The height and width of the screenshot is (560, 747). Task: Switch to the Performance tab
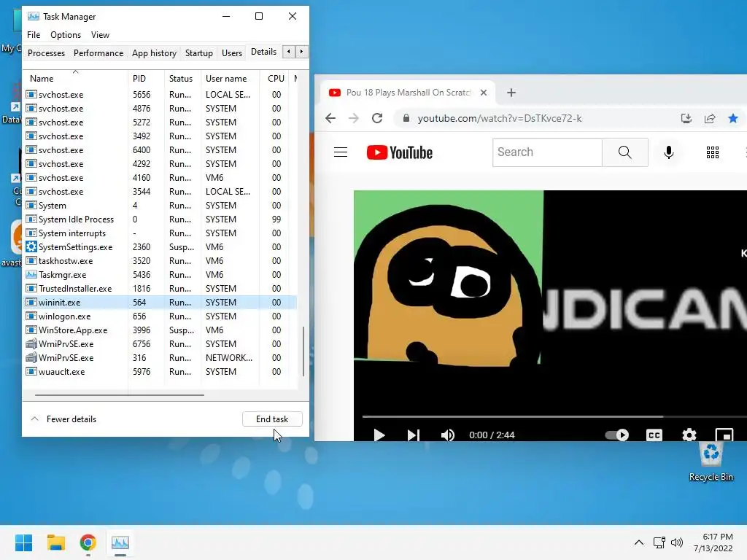click(x=98, y=52)
